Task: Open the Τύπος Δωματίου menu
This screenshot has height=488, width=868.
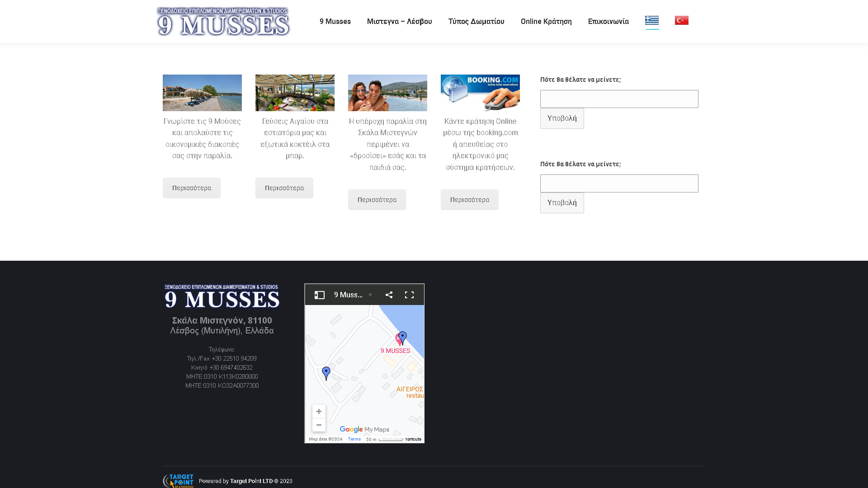Action: coord(476,21)
